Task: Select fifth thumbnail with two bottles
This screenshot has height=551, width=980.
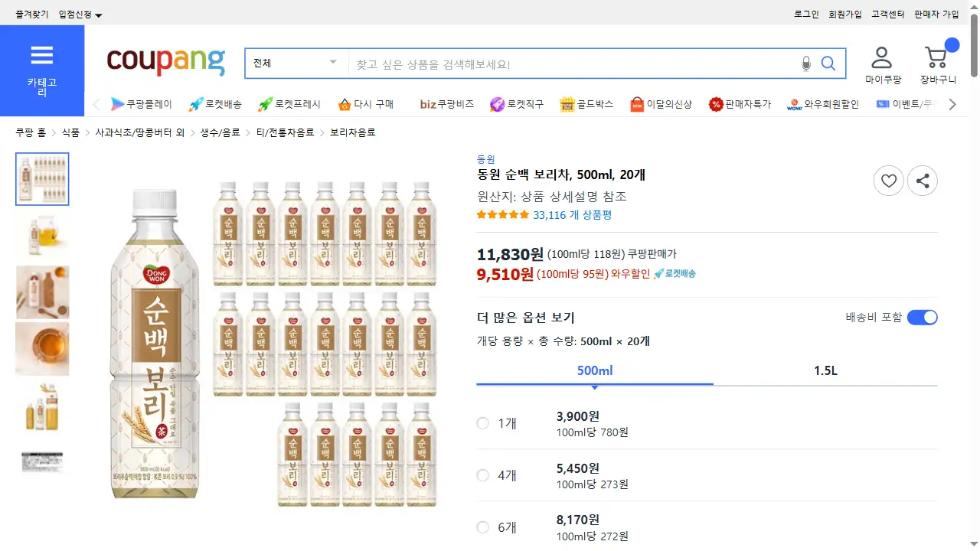Action: (42, 406)
